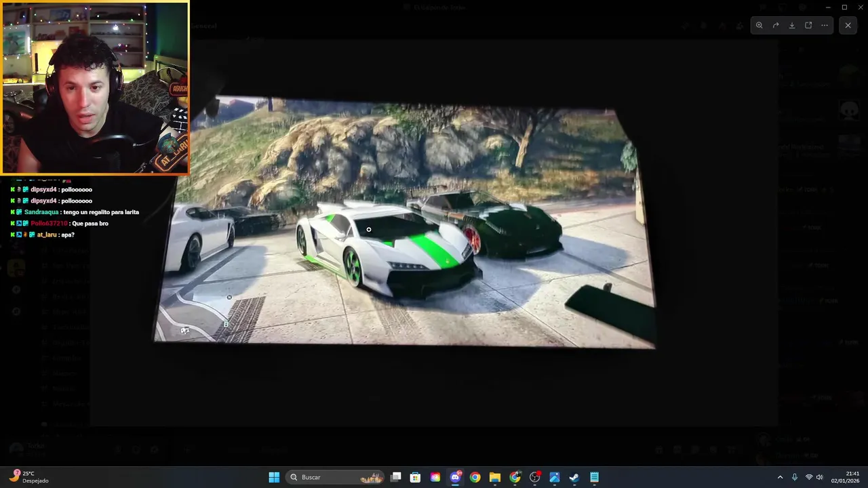This screenshot has width=868, height=488.
Task: Open the Notepad taskbar icon
Action: 595,477
